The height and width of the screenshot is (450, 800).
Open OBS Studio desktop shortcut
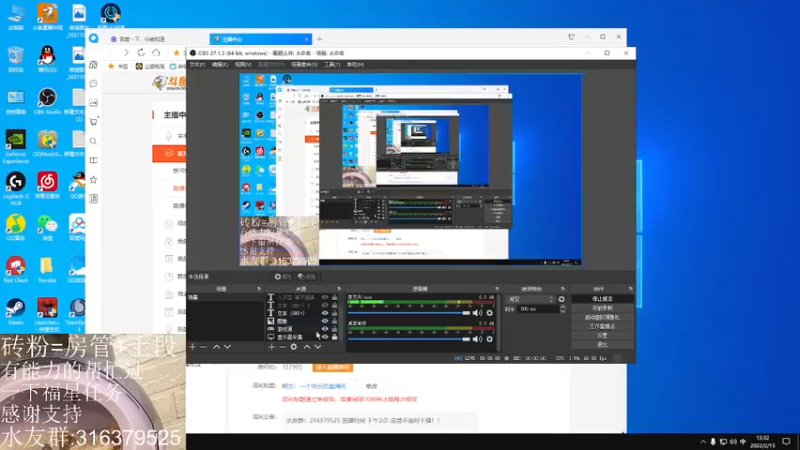[x=47, y=101]
